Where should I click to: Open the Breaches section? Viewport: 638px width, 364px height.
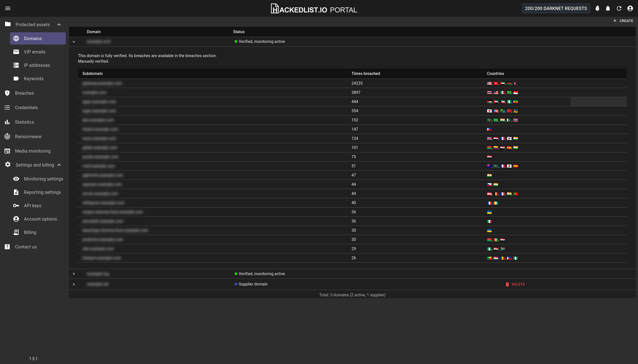24,93
